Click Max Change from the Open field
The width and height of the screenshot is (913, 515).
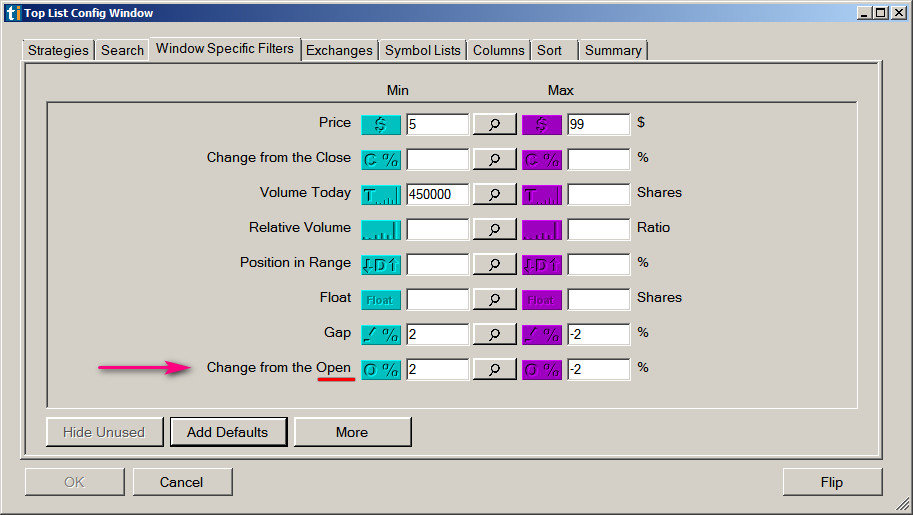tap(599, 369)
